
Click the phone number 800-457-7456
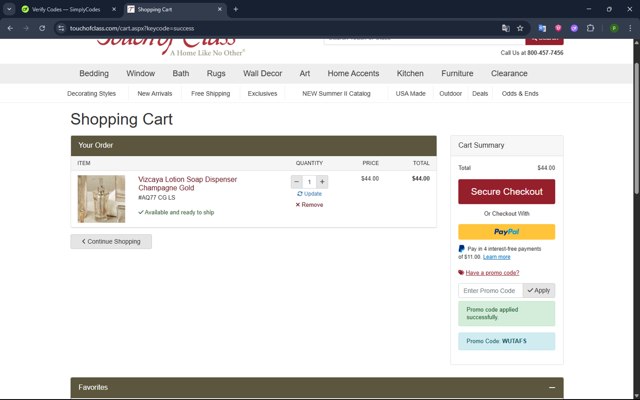(545, 53)
